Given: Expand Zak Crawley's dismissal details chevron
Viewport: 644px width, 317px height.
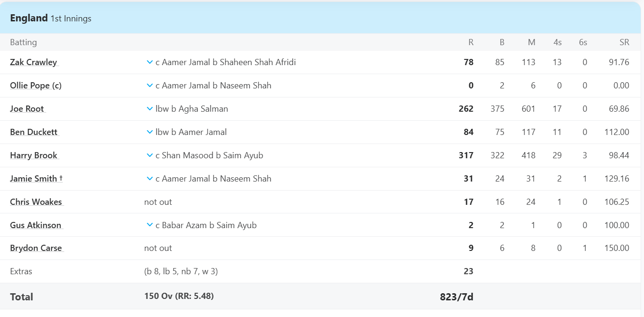Looking at the screenshot, I should click(150, 62).
